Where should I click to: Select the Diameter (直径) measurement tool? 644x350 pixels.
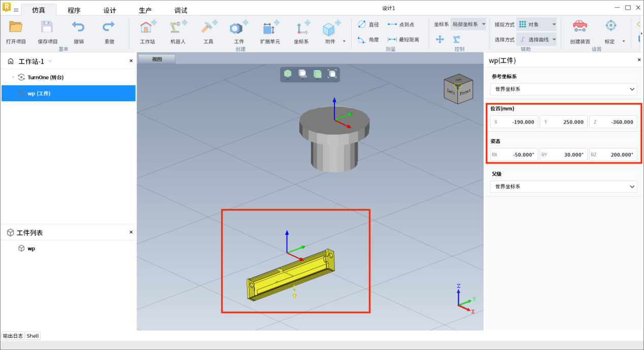(x=369, y=24)
